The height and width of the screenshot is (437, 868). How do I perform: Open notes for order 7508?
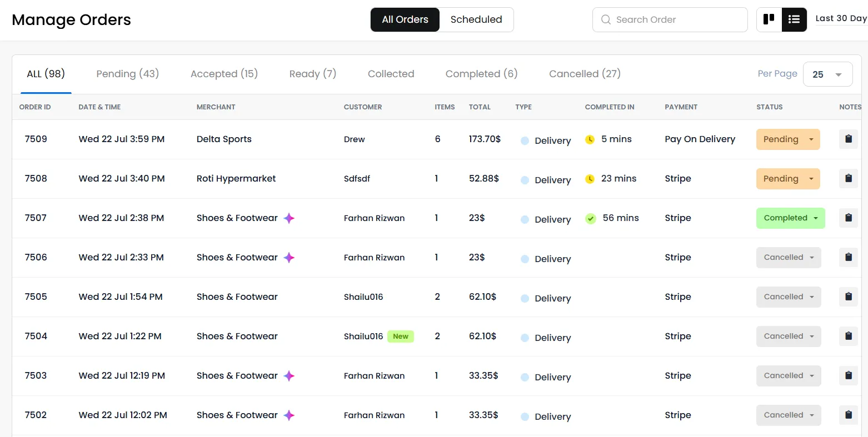tap(848, 179)
